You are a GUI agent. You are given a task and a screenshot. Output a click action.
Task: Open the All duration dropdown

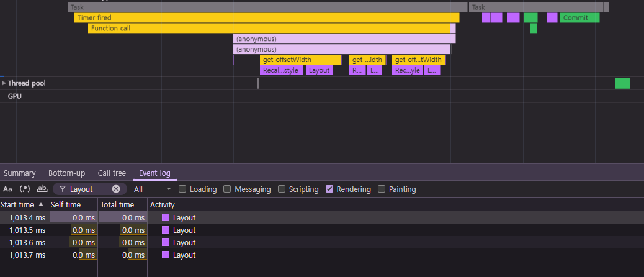coord(153,189)
